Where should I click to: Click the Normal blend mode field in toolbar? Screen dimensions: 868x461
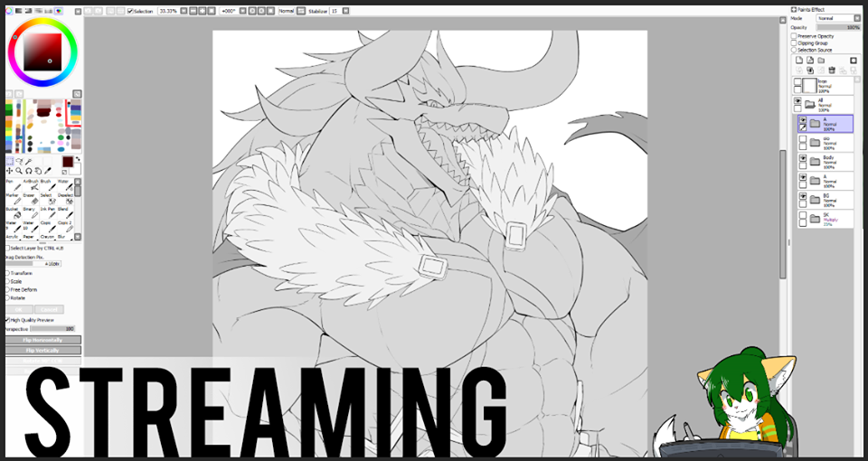(286, 11)
